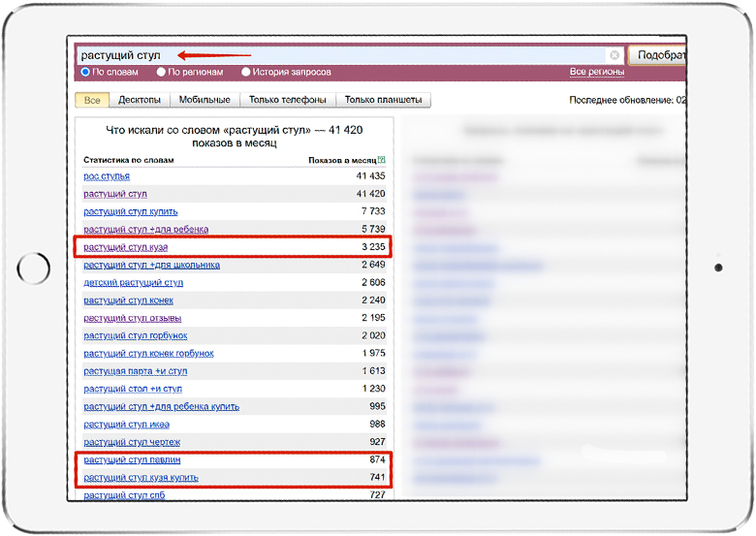Open the растущий стул +для ребенка link
The height and width of the screenshot is (536, 756).
click(x=146, y=230)
